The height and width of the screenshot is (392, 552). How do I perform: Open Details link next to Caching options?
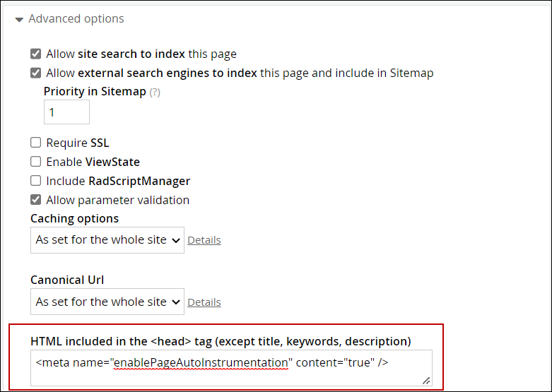204,240
